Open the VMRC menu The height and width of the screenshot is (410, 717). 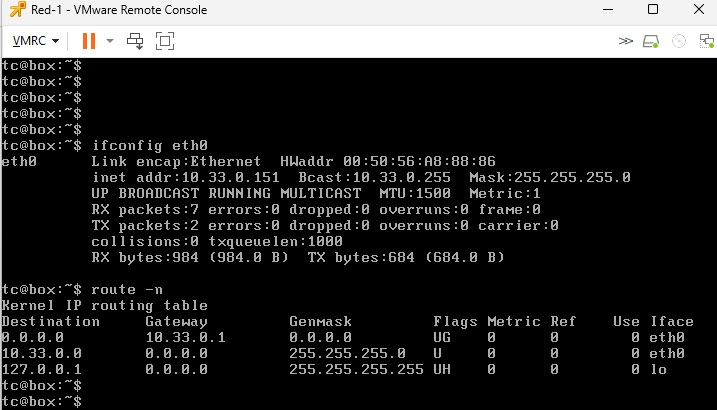coord(36,41)
